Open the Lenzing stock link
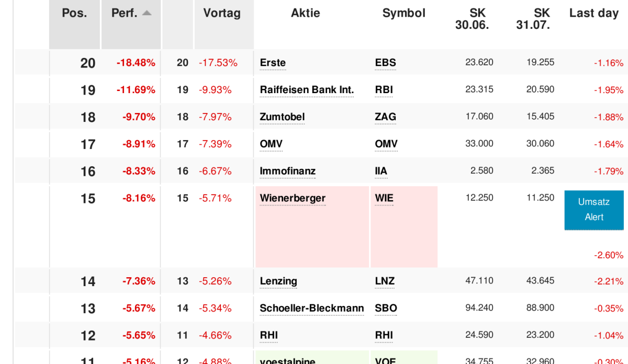Screen dimensions: 628x364 [x=278, y=281]
